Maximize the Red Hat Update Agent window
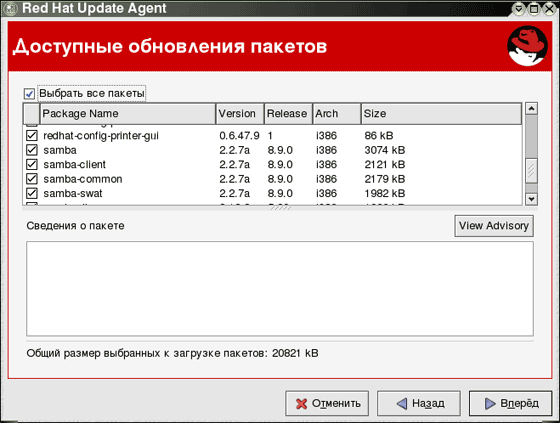 point(534,9)
